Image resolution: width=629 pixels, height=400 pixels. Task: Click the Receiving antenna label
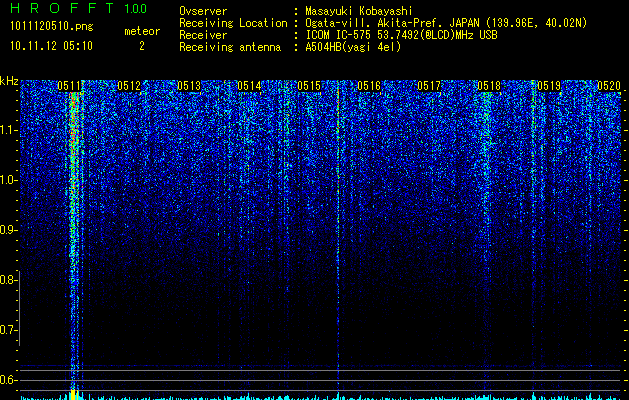(230, 47)
